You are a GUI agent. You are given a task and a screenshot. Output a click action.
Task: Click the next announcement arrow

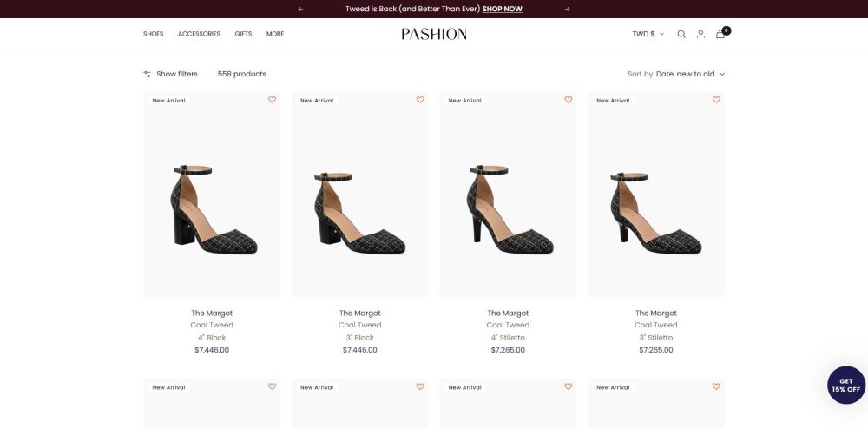(568, 9)
